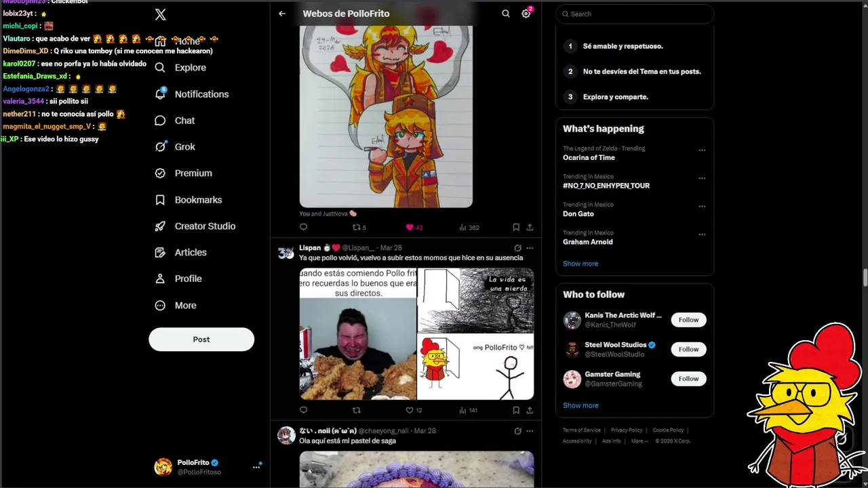Reply to the drawing post
Image resolution: width=868 pixels, height=488 pixels.
point(303,228)
